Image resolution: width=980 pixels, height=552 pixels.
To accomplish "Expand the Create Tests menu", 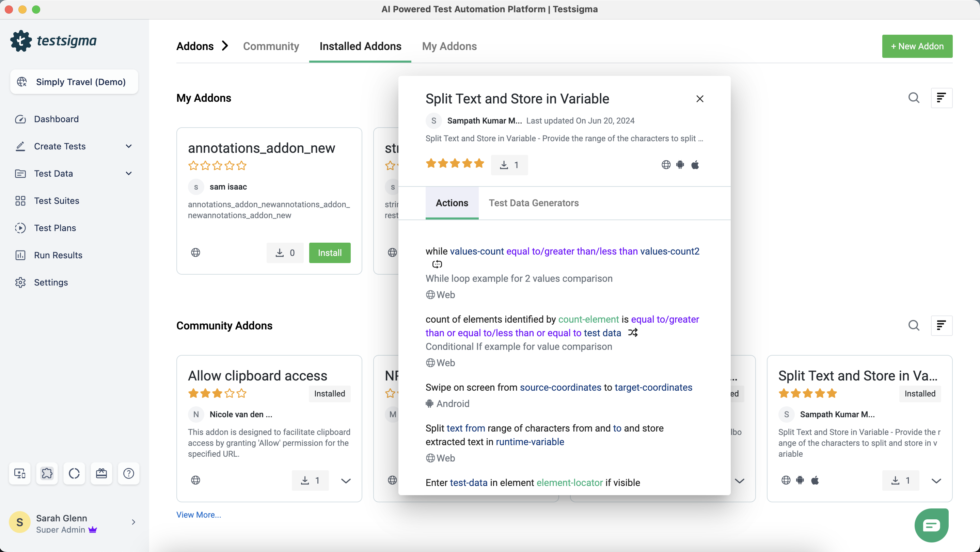I will point(129,146).
